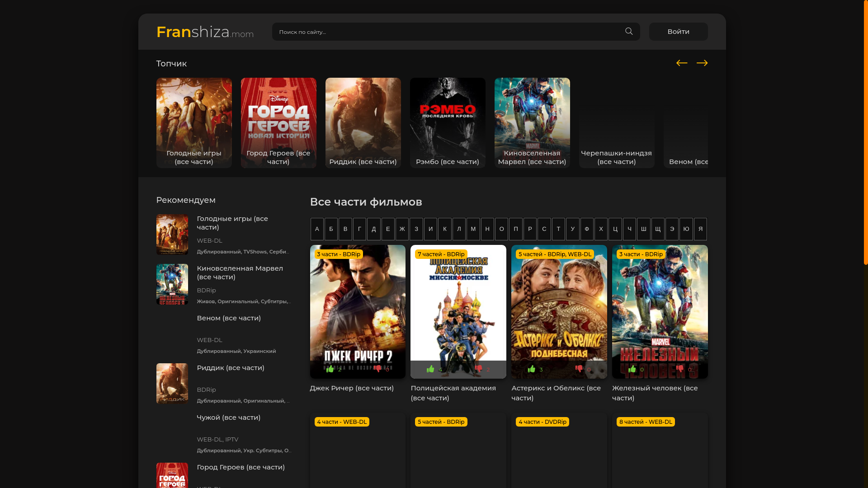Click Iron Man thumbnail in Рекомендуем sidebar
The height and width of the screenshot is (488, 868).
(x=172, y=284)
